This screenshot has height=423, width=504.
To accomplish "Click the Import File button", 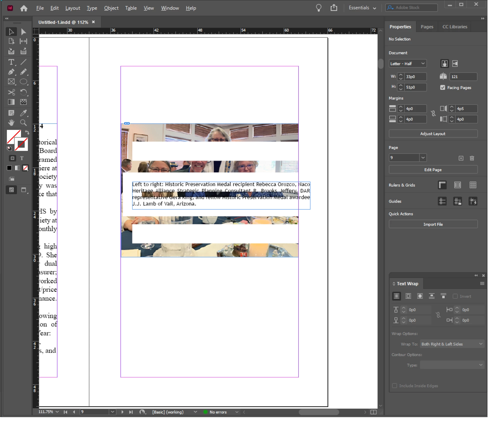I will click(x=433, y=224).
